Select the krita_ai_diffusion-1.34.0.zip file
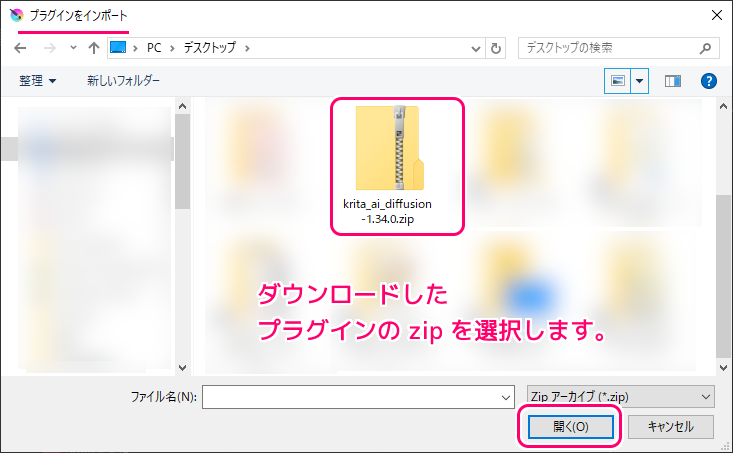Screen dimensions: 733x453 point(388,165)
